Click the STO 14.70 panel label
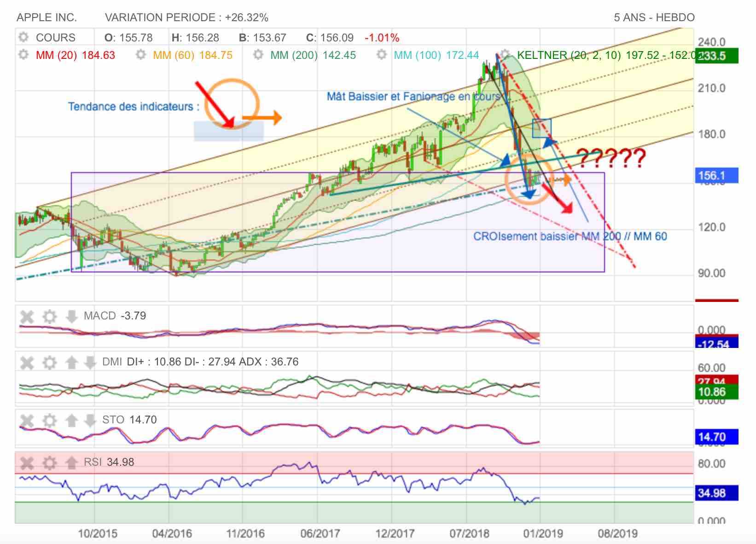Image resolution: width=756 pixels, height=544 pixels. click(x=129, y=420)
